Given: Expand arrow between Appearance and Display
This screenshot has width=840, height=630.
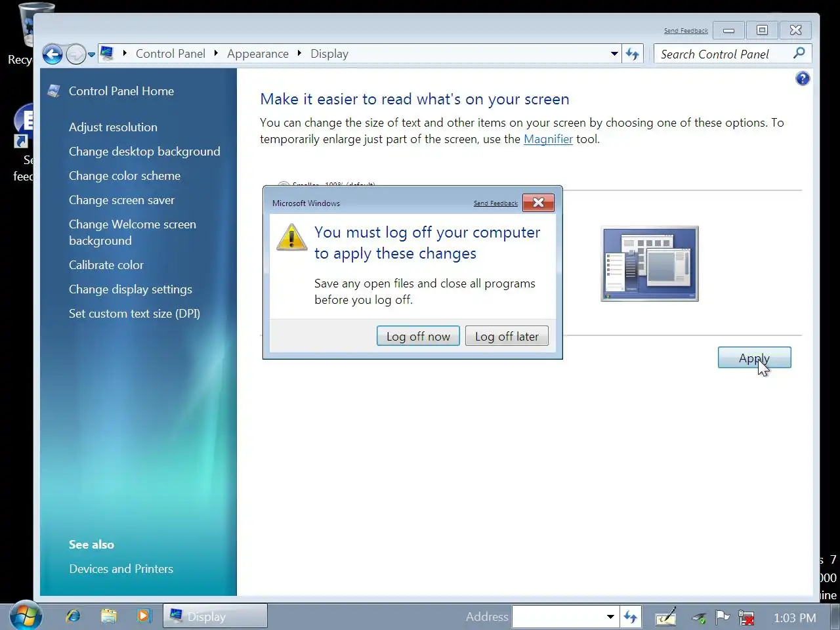Looking at the screenshot, I should coord(299,53).
